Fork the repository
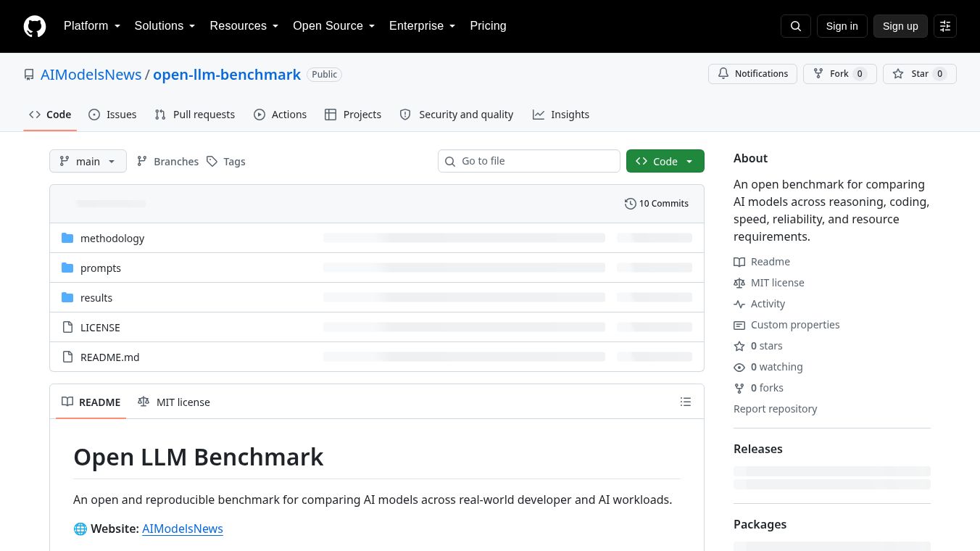The image size is (980, 551). click(x=840, y=74)
